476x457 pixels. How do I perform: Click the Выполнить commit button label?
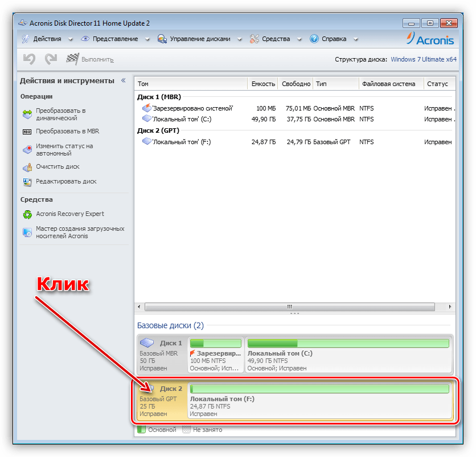point(97,60)
